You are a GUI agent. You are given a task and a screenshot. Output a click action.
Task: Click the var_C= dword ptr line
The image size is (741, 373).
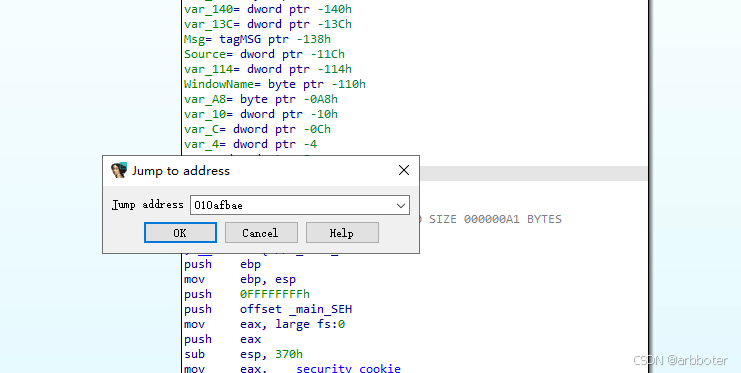tap(257, 129)
